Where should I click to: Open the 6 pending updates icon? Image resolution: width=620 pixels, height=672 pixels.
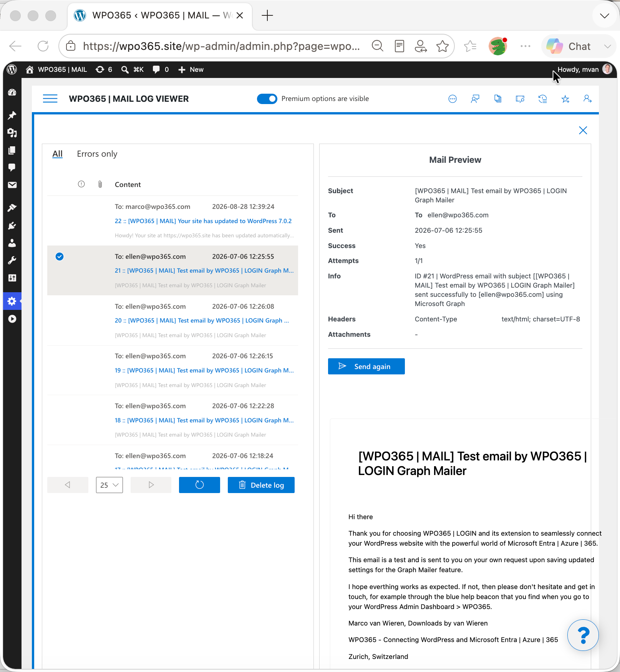click(x=104, y=70)
